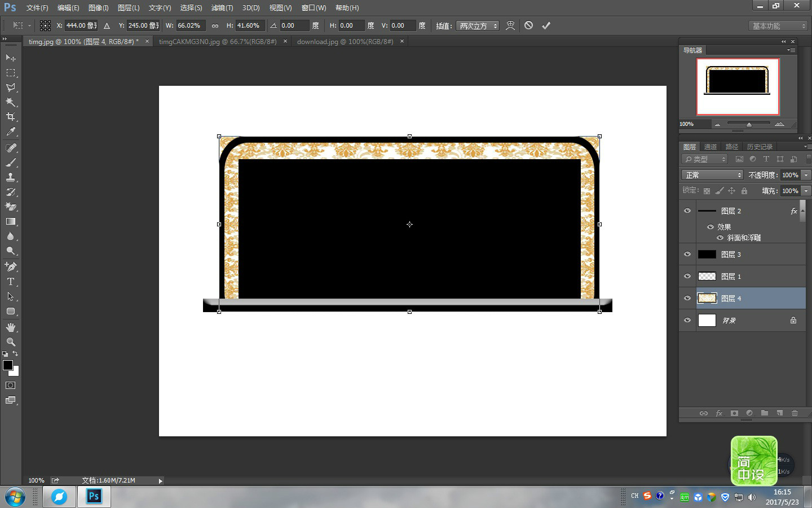Select the Horizontal Type tool
The width and height of the screenshot is (812, 508).
point(11,281)
